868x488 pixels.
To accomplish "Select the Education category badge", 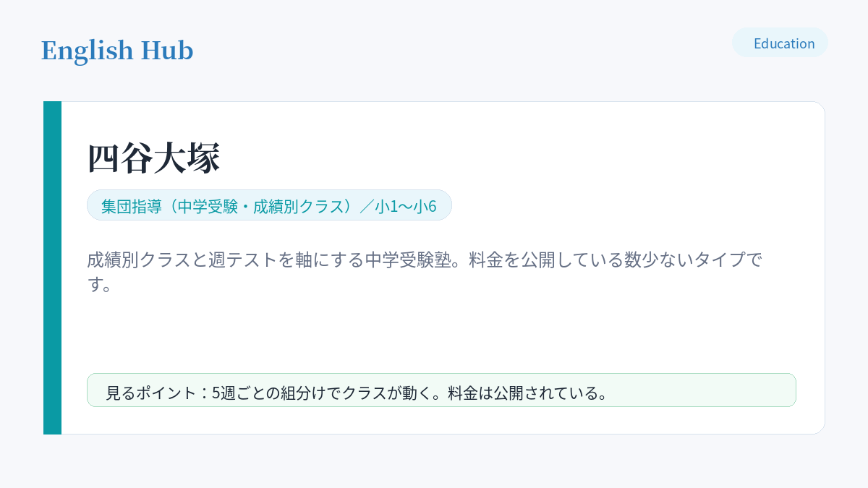I will (x=780, y=43).
